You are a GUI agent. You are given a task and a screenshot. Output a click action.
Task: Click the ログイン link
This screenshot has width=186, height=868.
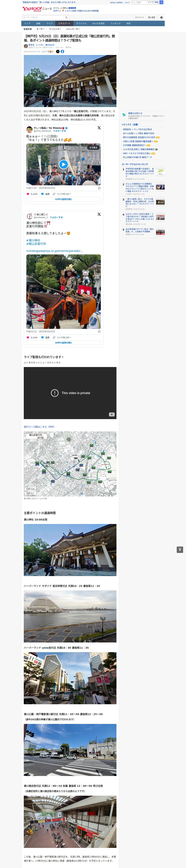pyautogui.click(x=57, y=11)
